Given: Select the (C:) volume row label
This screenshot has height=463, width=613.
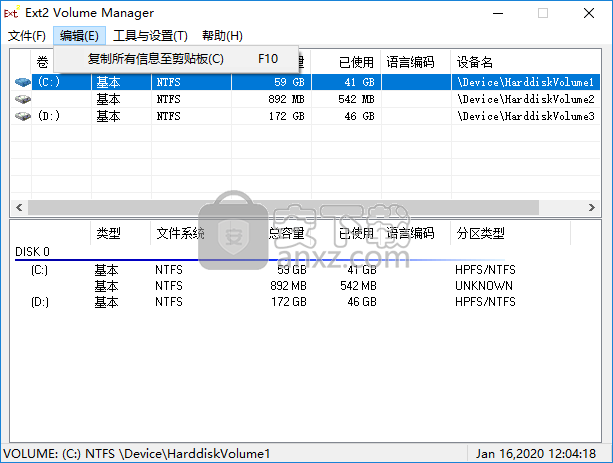Looking at the screenshot, I should coord(49,82).
